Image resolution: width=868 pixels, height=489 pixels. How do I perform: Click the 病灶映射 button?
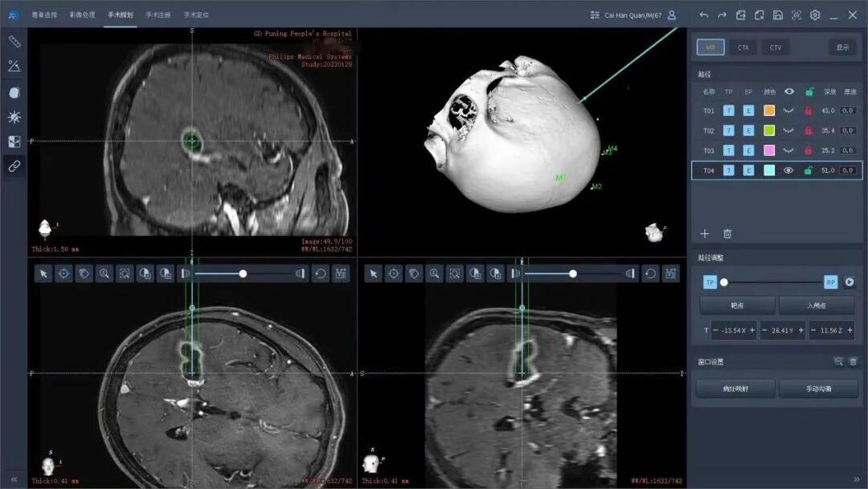pos(735,388)
